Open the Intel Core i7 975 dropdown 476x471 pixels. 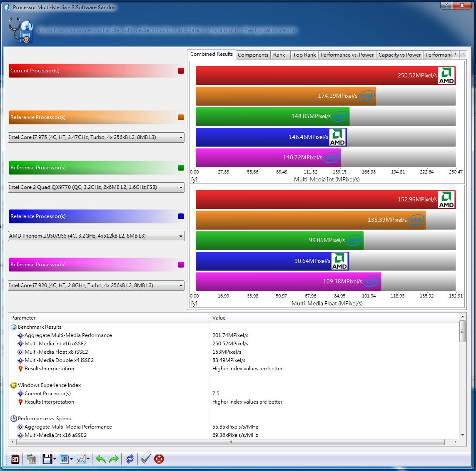(181, 137)
